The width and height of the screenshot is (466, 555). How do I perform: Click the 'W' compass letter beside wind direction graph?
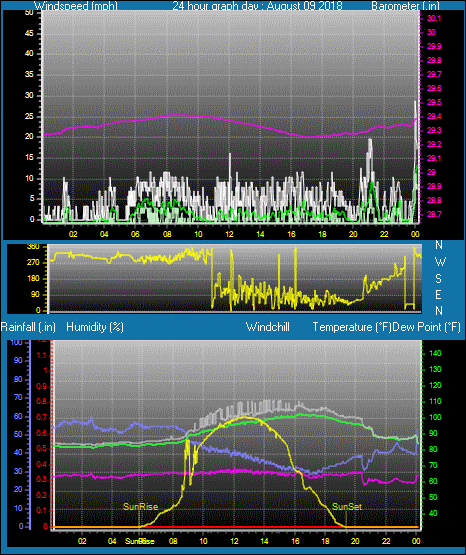click(440, 262)
